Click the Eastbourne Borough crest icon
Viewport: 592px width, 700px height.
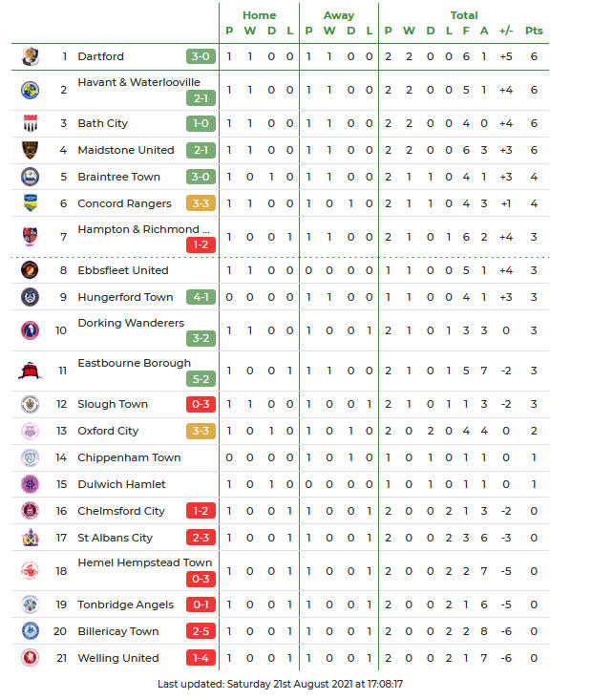(x=30, y=371)
